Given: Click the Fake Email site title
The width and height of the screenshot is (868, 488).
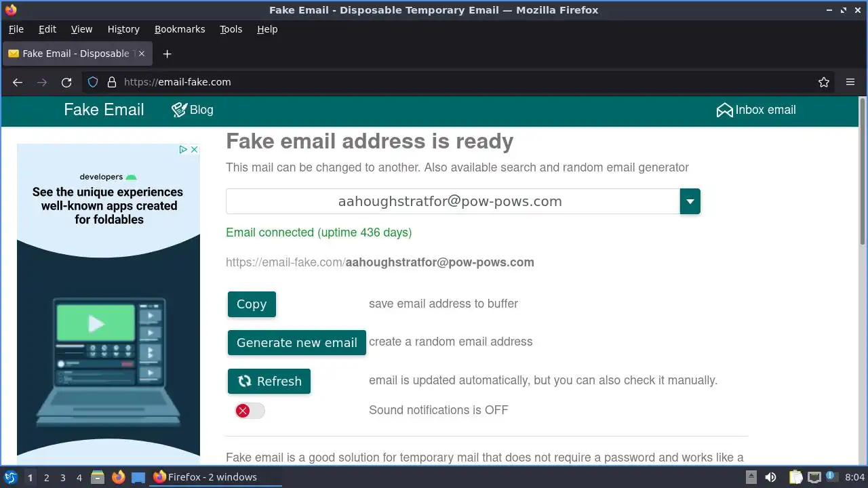Looking at the screenshot, I should (104, 110).
